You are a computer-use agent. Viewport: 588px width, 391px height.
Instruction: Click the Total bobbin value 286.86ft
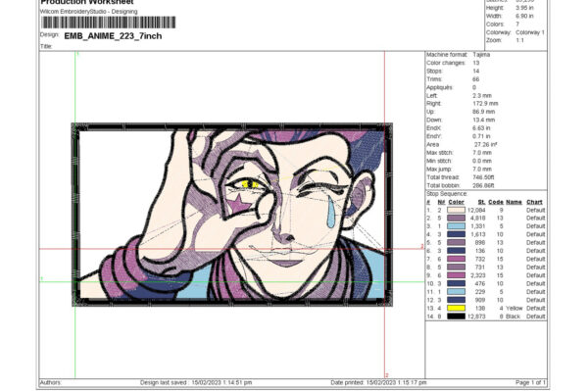(483, 185)
